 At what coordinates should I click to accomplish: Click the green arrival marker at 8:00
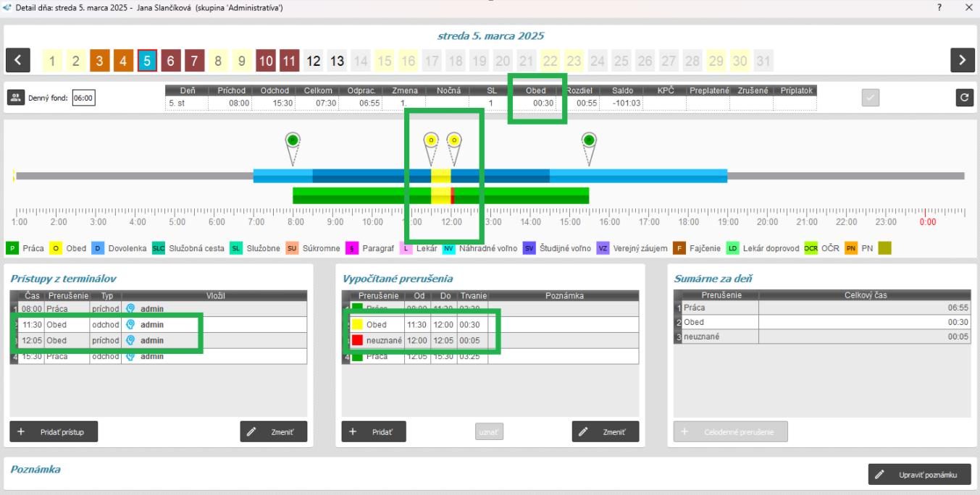point(292,140)
